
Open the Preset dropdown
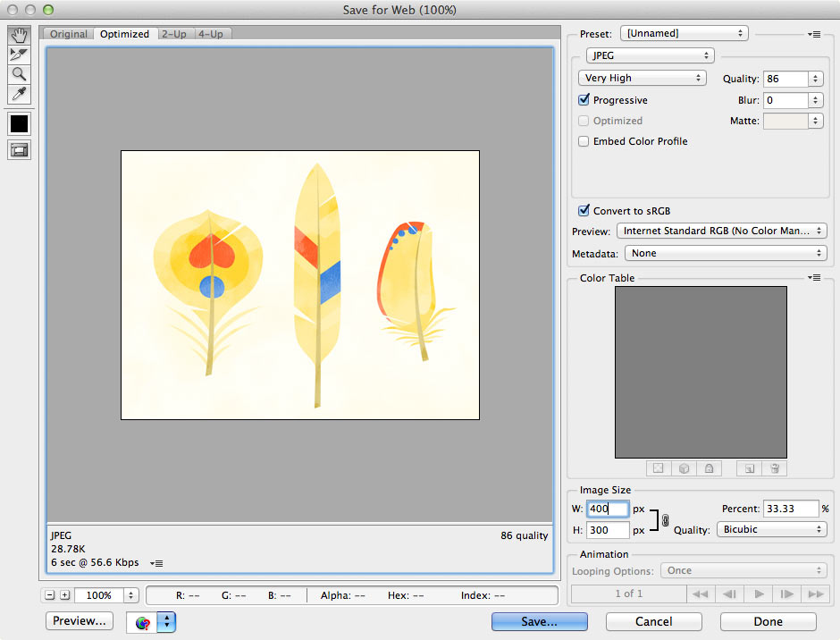pyautogui.click(x=685, y=33)
